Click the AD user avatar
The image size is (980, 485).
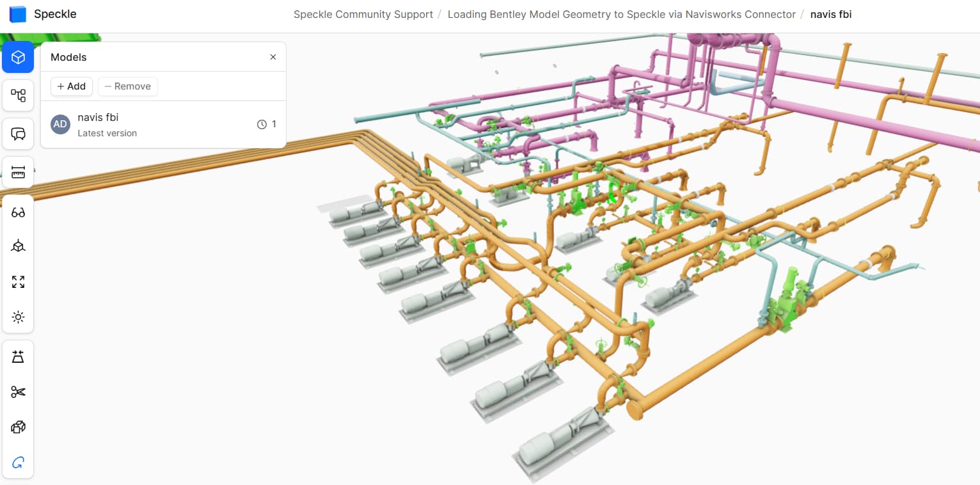(x=60, y=124)
